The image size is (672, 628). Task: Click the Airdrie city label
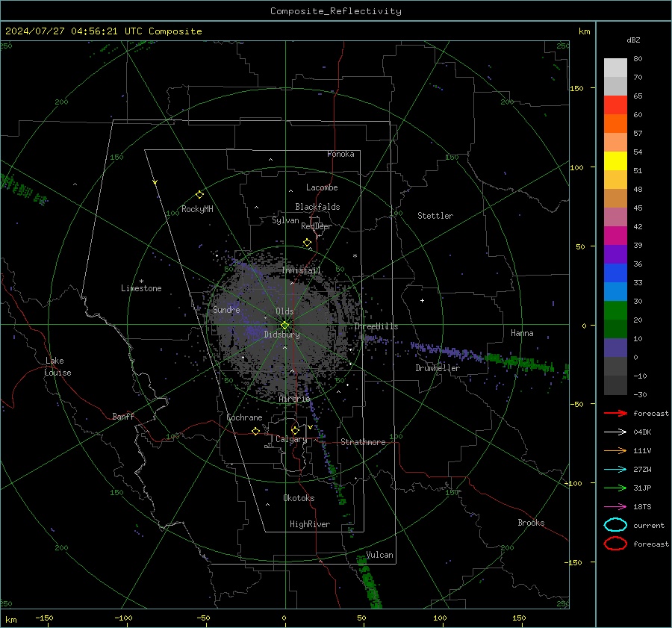294,399
